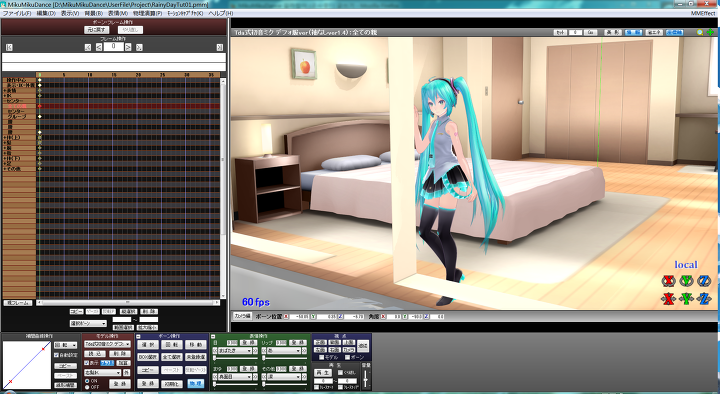Collapse the センター bone group

5,101
